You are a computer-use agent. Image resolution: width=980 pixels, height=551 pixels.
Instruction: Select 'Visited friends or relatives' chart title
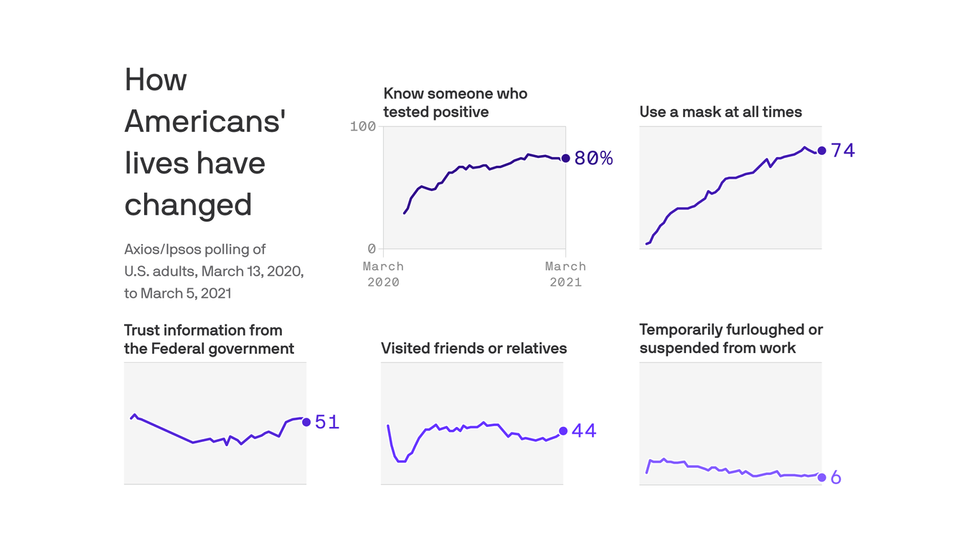[x=474, y=348]
